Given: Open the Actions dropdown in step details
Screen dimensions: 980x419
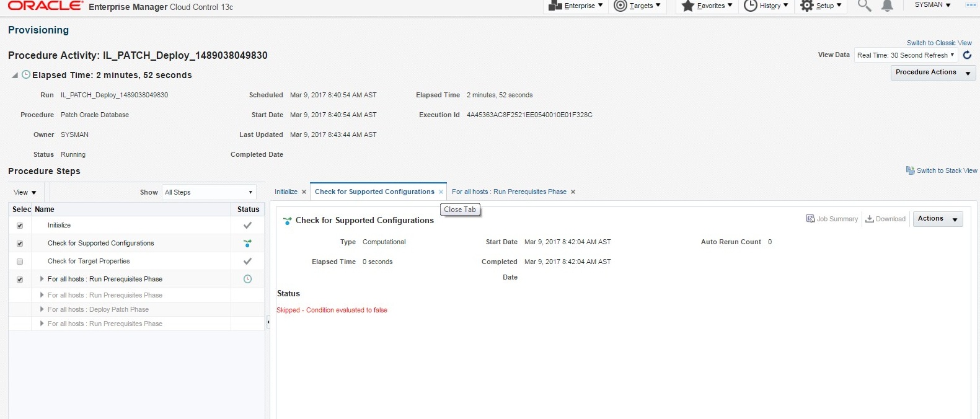Looking at the screenshot, I should point(938,219).
